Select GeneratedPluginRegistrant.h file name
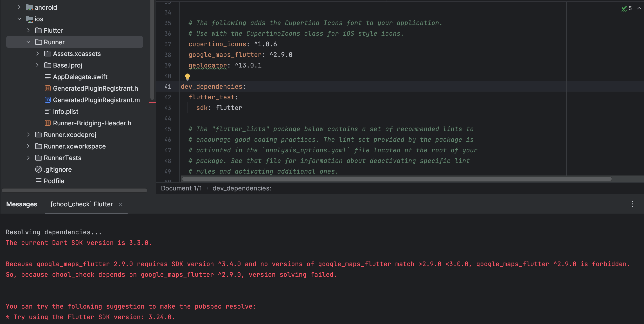 pos(95,88)
